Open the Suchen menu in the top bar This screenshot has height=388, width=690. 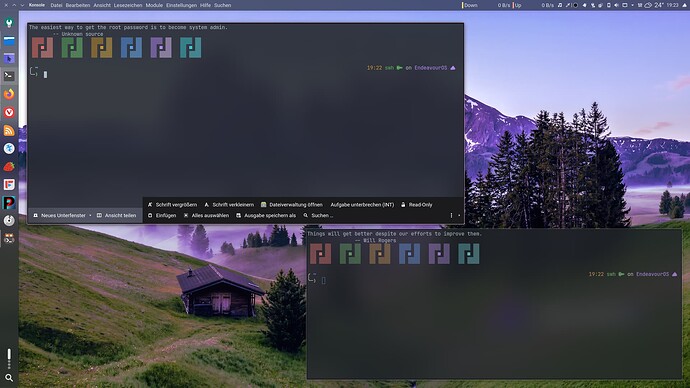click(x=223, y=5)
